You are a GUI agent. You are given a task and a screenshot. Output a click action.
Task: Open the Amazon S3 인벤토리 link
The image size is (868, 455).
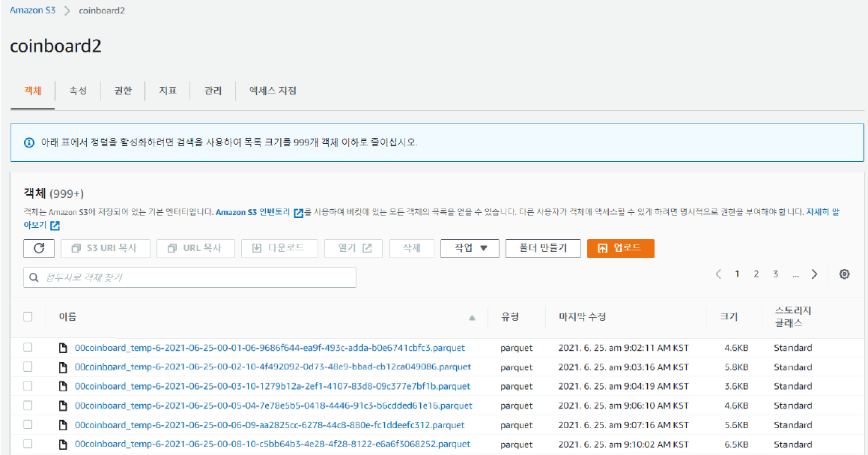(253, 212)
